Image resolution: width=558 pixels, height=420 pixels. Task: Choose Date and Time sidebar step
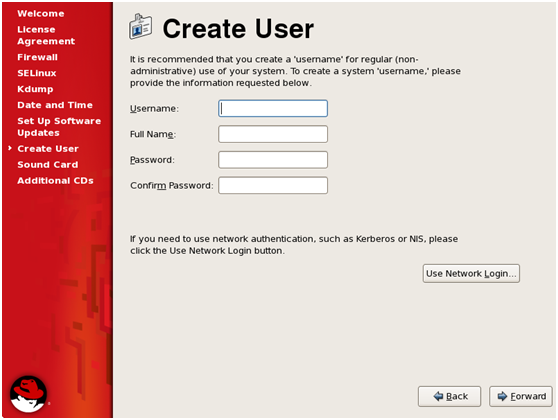(x=55, y=105)
